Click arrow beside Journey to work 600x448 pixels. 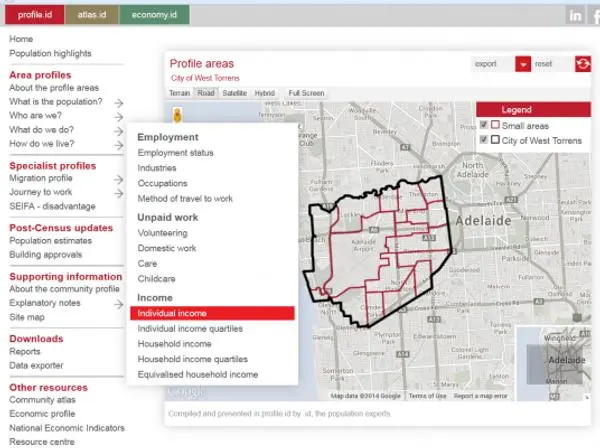119,193
